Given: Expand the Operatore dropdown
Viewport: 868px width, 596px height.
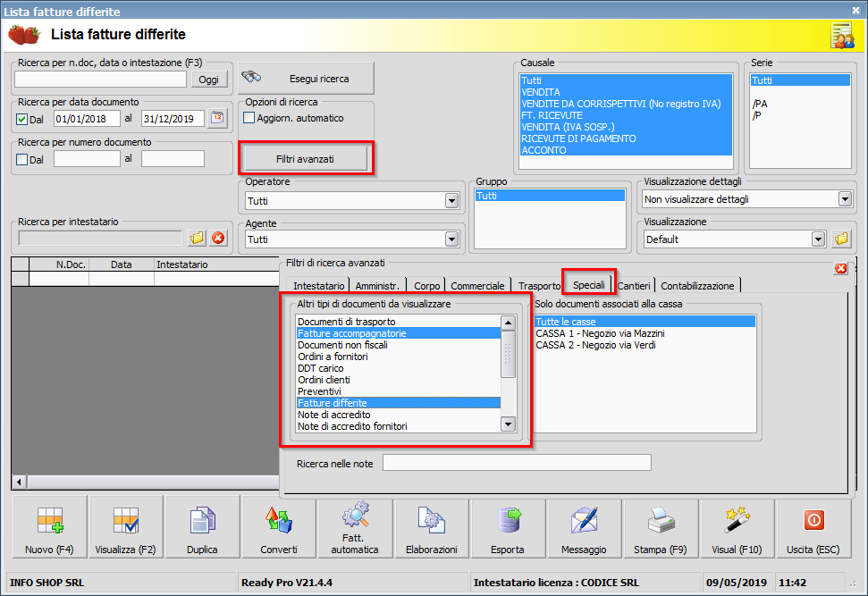Looking at the screenshot, I should point(451,201).
